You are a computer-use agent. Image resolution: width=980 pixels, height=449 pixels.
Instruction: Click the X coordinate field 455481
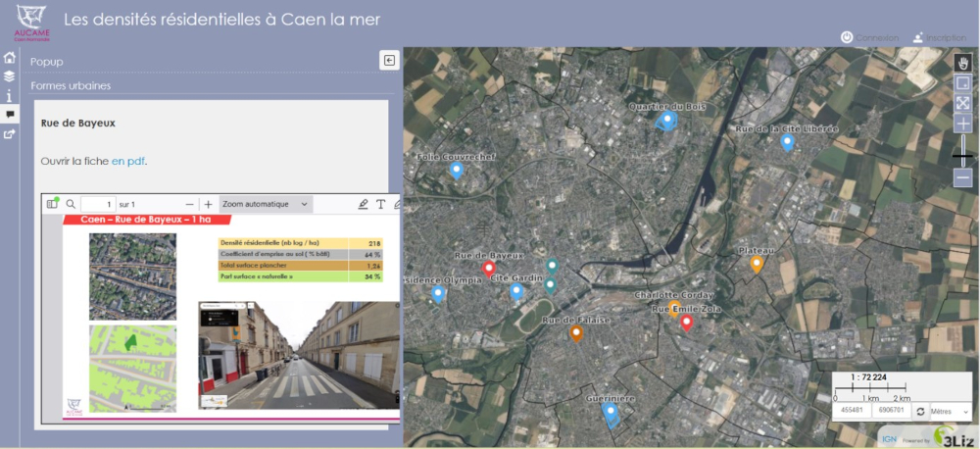[x=853, y=412]
